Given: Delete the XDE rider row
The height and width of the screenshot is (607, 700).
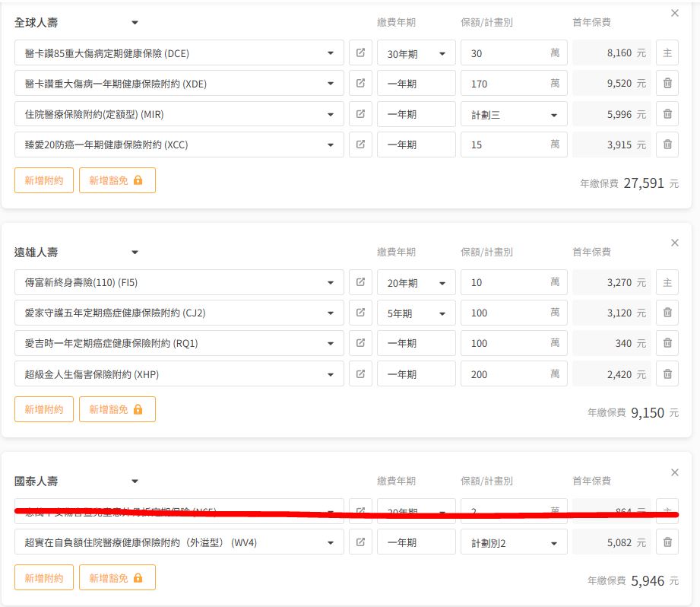Looking at the screenshot, I should tap(667, 83).
